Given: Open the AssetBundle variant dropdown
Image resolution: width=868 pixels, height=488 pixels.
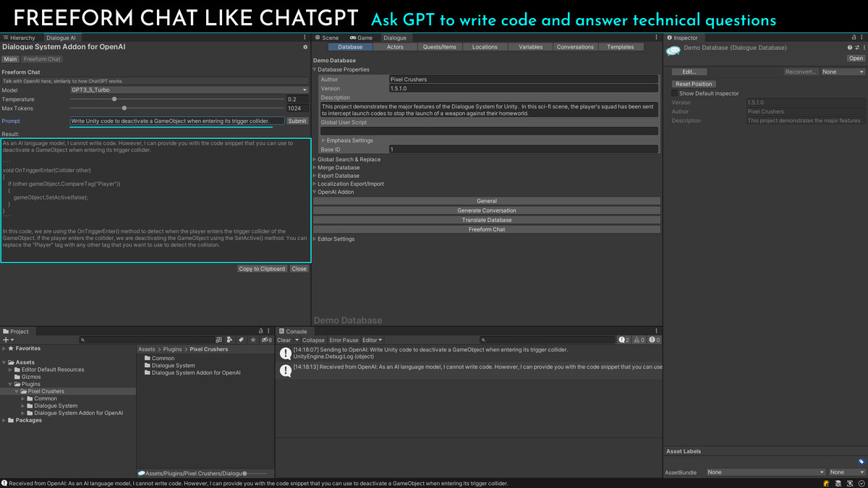Looking at the screenshot, I should tap(847, 472).
